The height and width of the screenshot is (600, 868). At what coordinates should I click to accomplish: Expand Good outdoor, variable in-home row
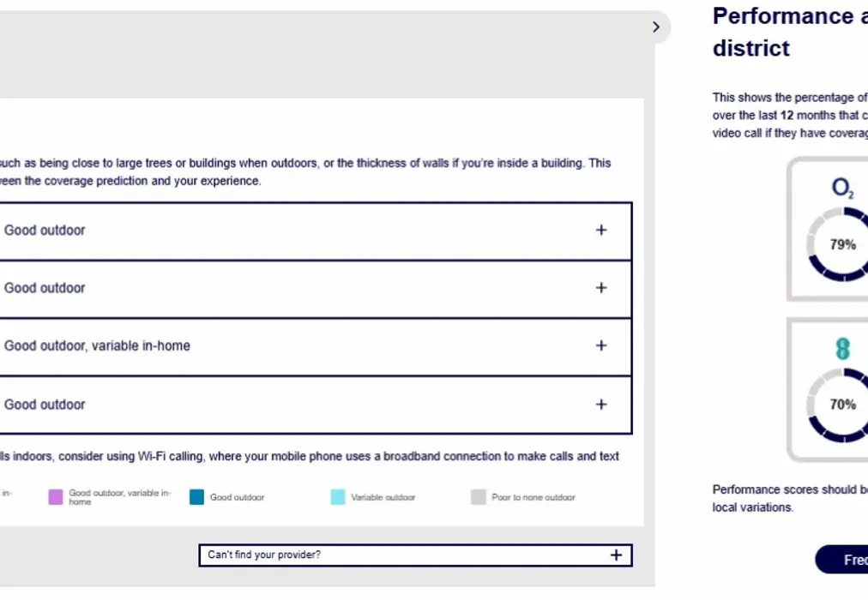pyautogui.click(x=97, y=346)
